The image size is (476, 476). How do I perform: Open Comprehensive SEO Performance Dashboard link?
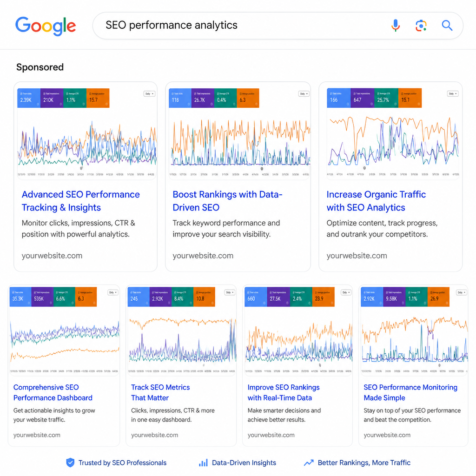pos(53,392)
